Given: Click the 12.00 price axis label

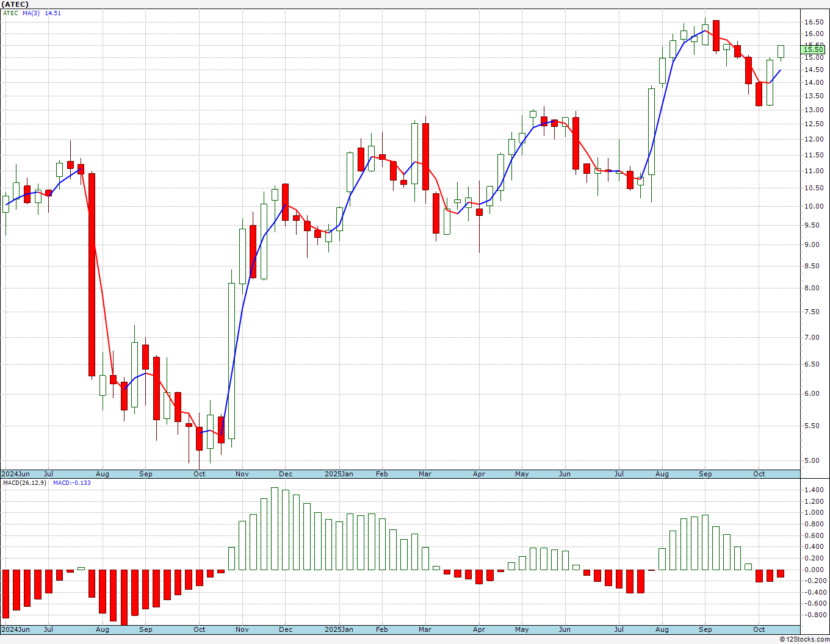Looking at the screenshot, I should 814,140.
